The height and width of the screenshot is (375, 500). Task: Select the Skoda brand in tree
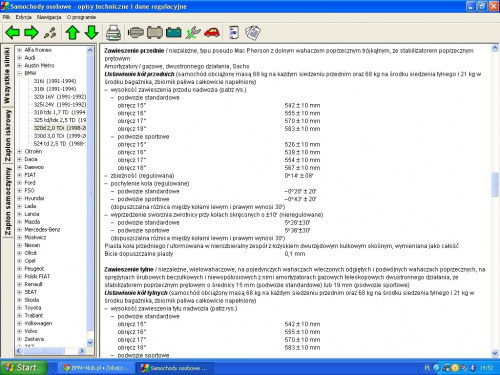pyautogui.click(x=32, y=300)
